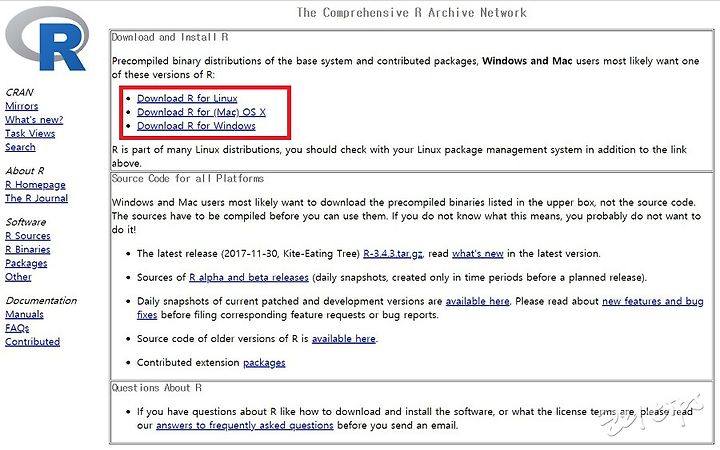Click the bold 'Windows and Mac' text
This screenshot has height=450, width=720.
(527, 61)
